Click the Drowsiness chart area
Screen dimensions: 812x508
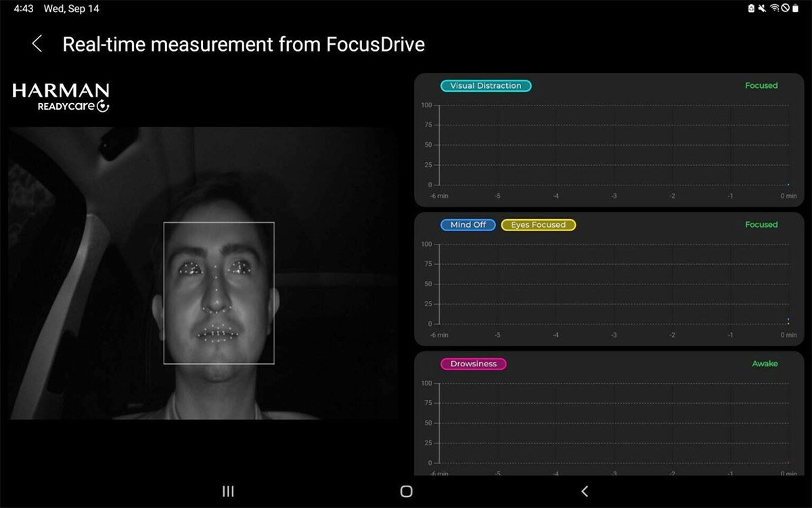click(614, 423)
